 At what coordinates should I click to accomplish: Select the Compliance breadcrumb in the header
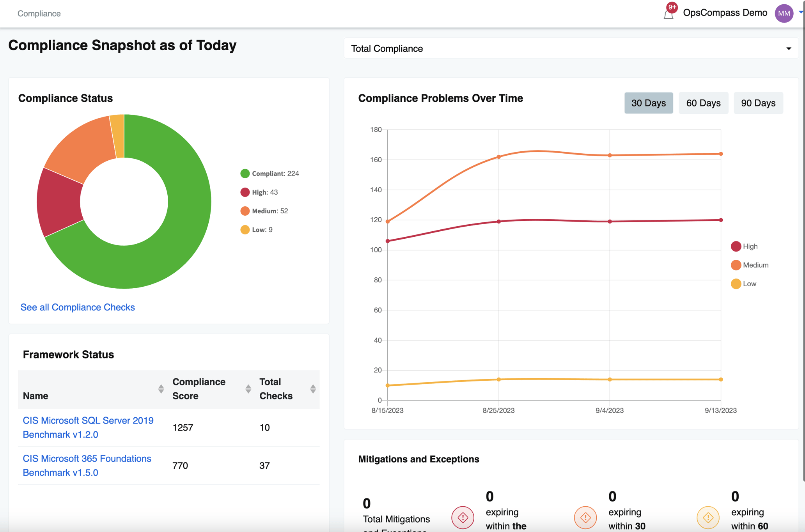tap(39, 13)
